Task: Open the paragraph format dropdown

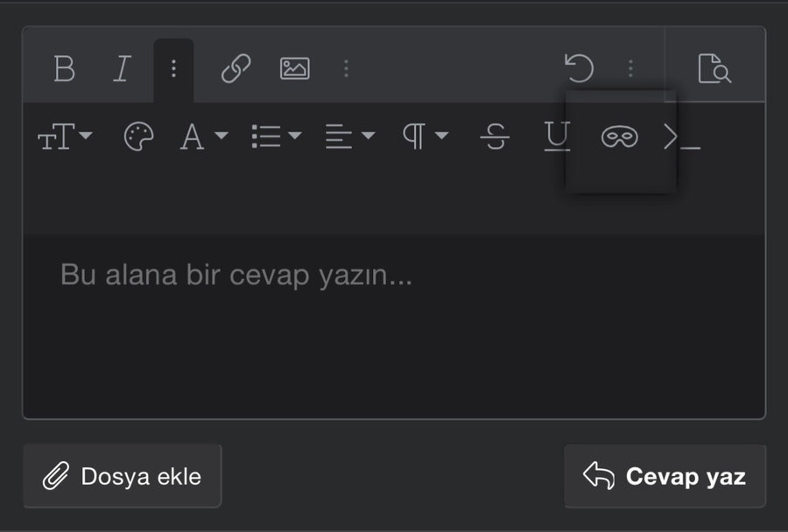Action: (x=425, y=136)
